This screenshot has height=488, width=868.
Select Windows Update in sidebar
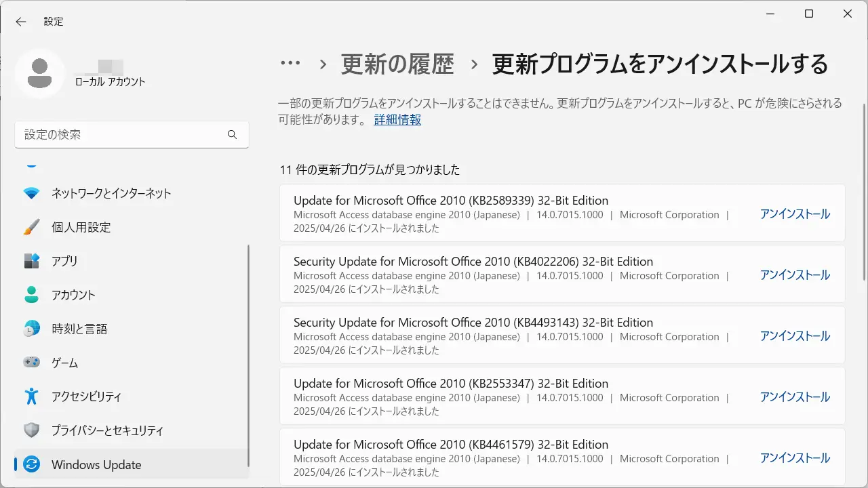coord(96,465)
